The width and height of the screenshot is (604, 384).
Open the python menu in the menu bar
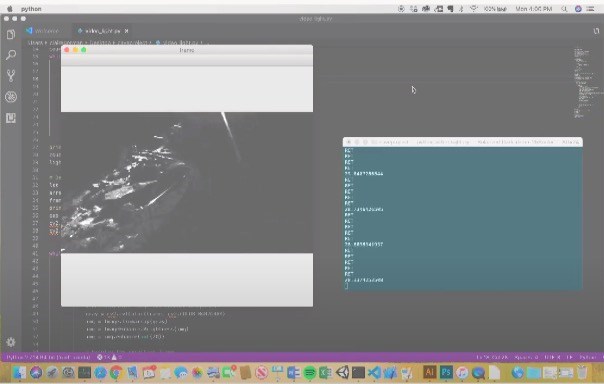31,8
